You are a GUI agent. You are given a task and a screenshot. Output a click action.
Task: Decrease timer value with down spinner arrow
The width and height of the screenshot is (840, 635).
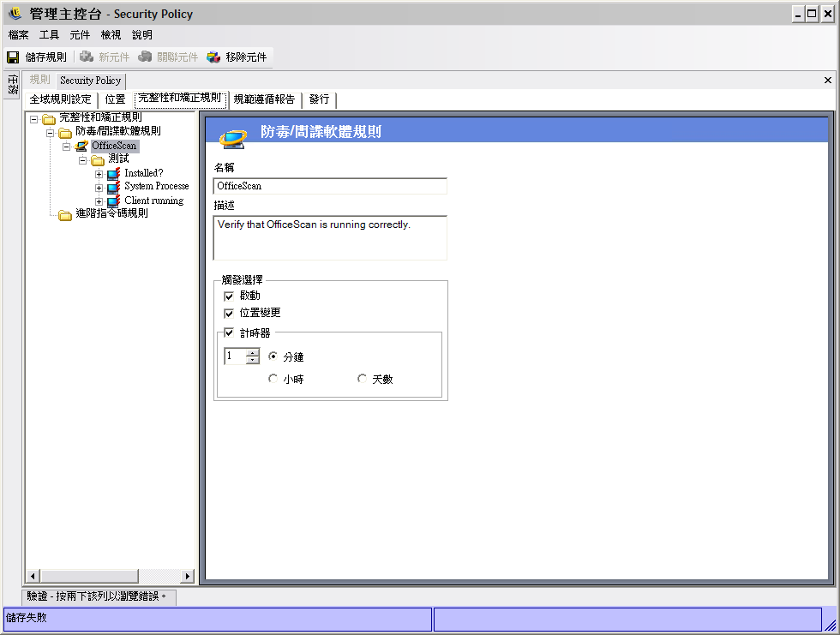[252, 360]
